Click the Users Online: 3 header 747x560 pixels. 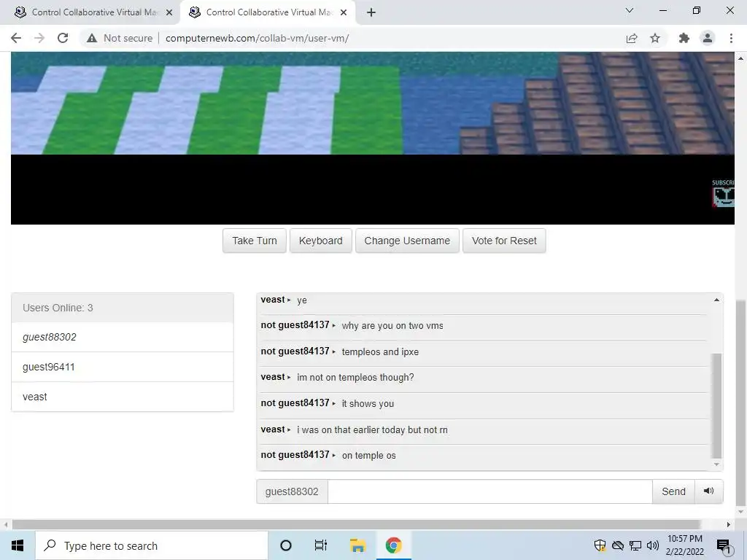[x=123, y=308]
